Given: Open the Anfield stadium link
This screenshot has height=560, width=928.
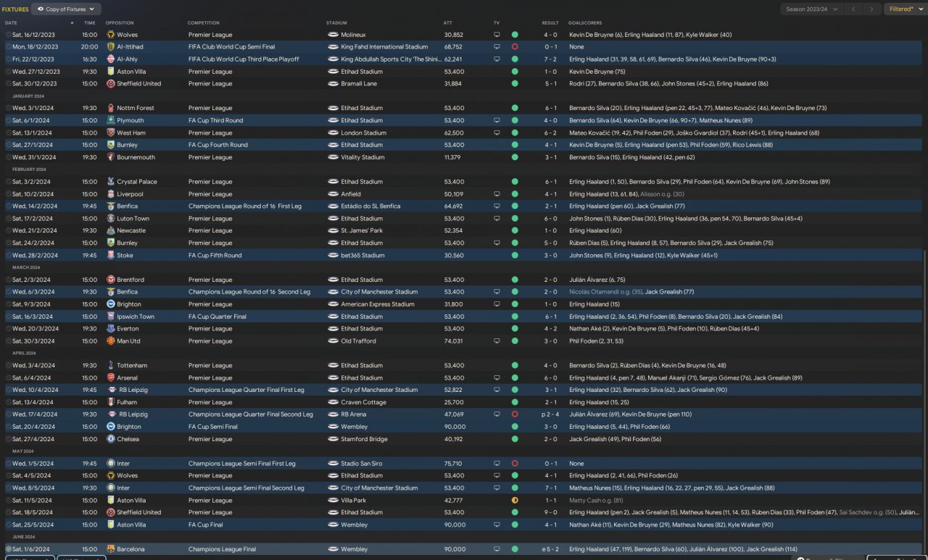Looking at the screenshot, I should tap(351, 194).
